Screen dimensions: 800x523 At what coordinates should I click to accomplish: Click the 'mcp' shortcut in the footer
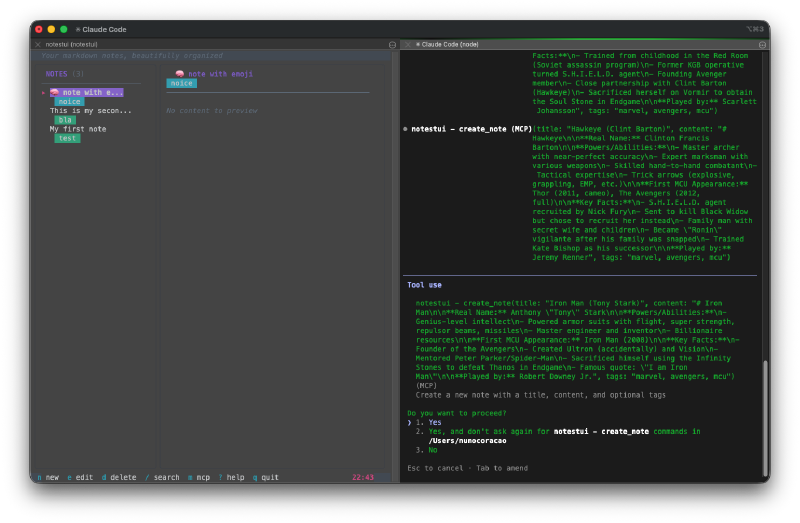pos(199,478)
